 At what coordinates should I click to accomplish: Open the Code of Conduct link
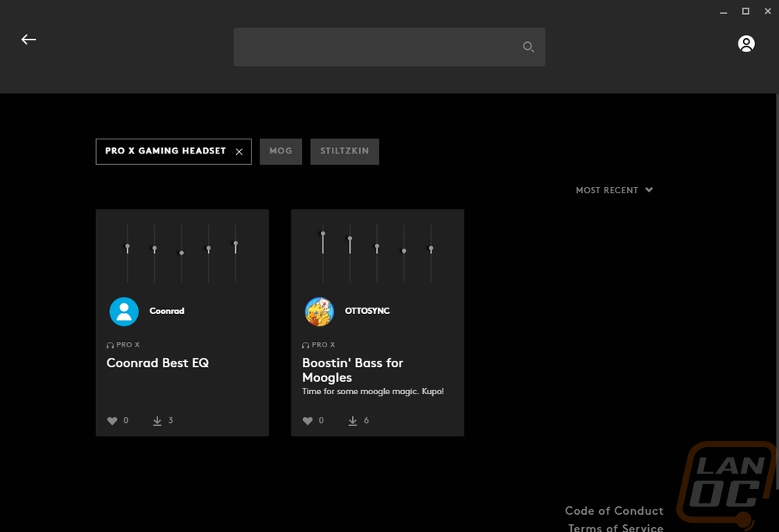pyautogui.click(x=614, y=511)
